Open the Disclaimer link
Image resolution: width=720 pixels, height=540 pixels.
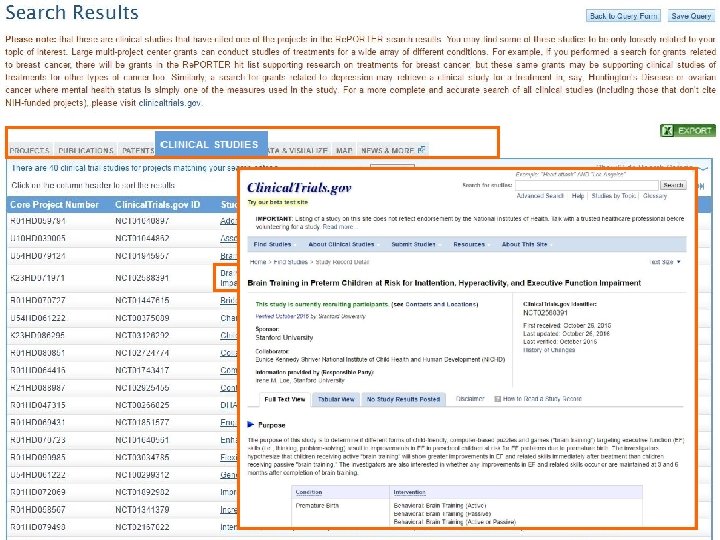pos(470,399)
